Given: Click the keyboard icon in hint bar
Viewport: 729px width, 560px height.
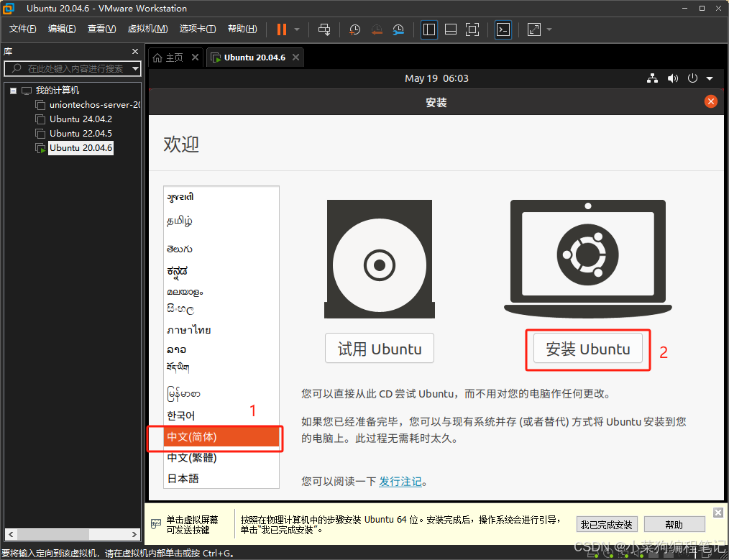Looking at the screenshot, I should click(x=156, y=524).
